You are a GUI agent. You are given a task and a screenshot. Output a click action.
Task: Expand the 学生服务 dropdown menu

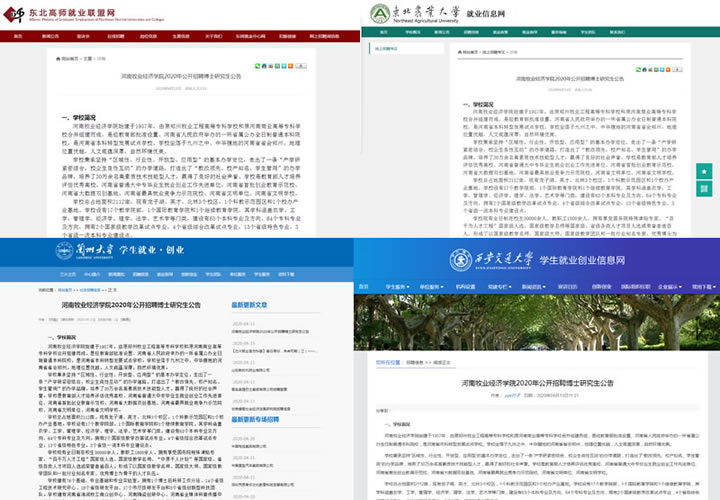click(x=397, y=287)
